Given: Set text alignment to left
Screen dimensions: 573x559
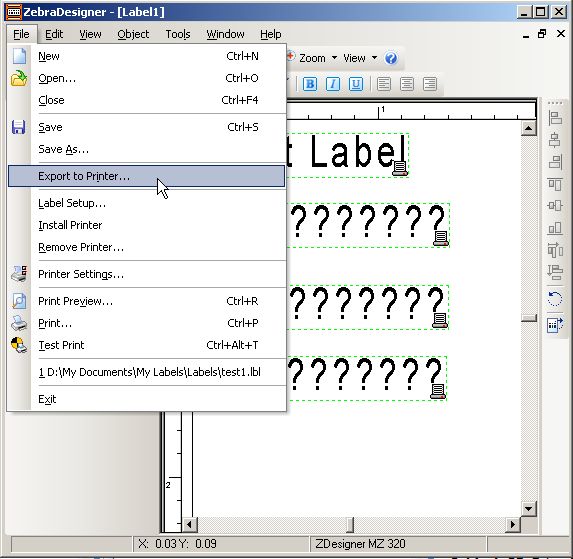Looking at the screenshot, I should 384,84.
